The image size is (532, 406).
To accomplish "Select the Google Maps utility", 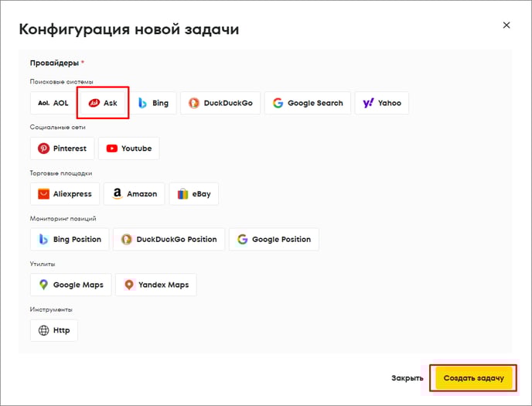I will 71,285.
